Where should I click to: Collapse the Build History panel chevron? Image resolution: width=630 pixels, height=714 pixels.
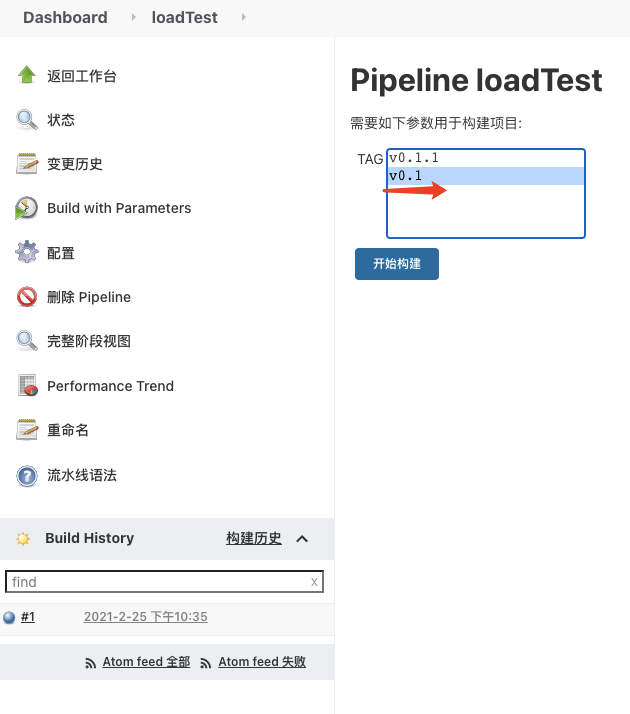coord(302,539)
